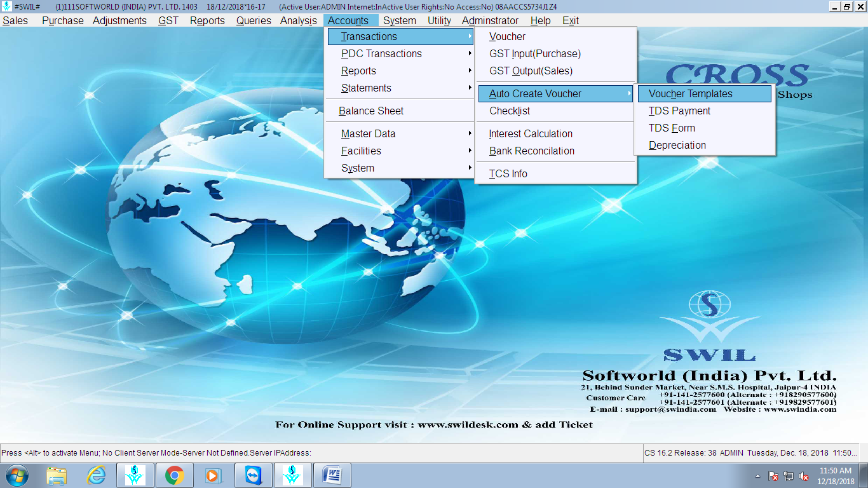Open the GST menu
The height and width of the screenshot is (488, 868).
pos(168,20)
